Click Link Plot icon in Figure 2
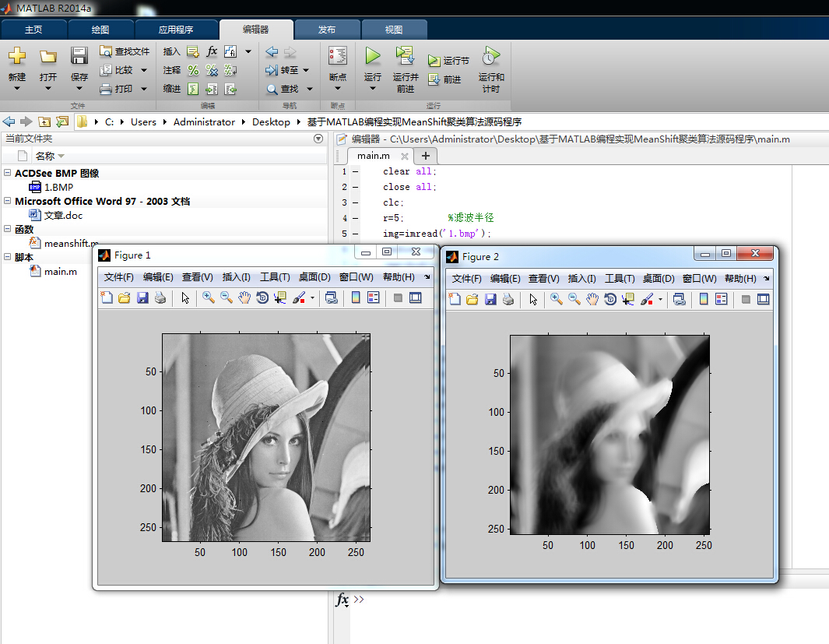Image resolution: width=829 pixels, height=644 pixels. click(x=680, y=299)
